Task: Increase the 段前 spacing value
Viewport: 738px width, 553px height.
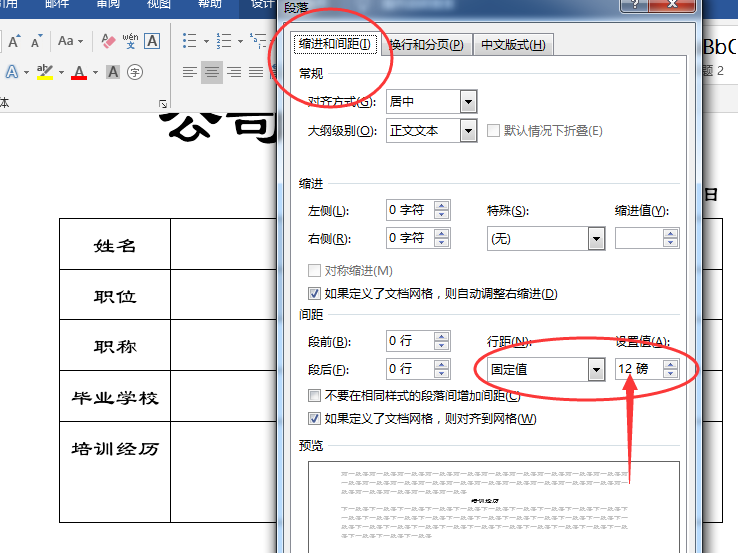Action: point(441,337)
